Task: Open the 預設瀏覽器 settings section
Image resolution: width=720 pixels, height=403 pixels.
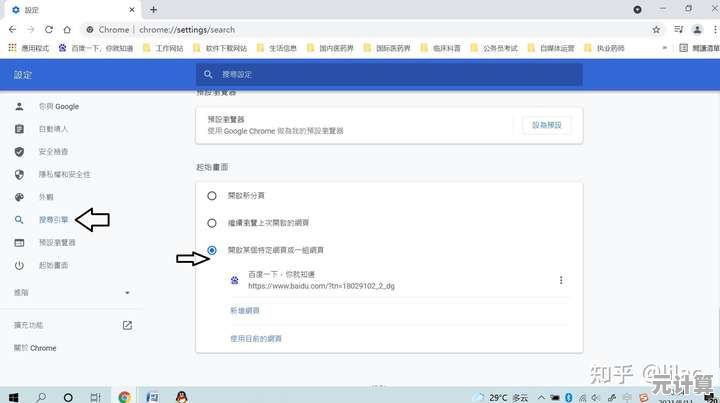Action: 57,242
